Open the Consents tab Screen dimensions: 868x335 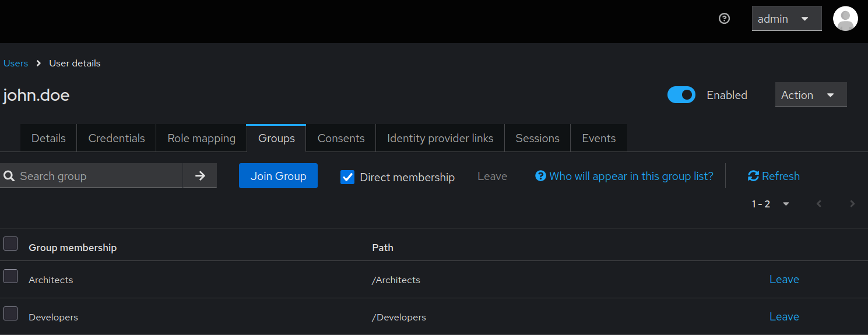[341, 138]
